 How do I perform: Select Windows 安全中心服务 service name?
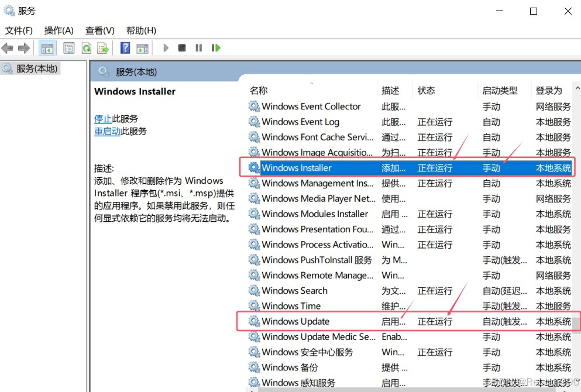click(x=308, y=352)
